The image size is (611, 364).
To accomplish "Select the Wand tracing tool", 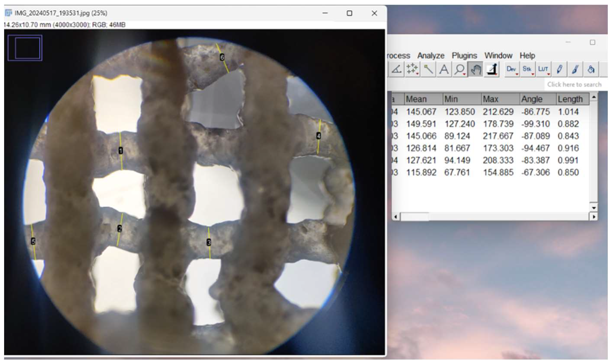I will point(428,69).
